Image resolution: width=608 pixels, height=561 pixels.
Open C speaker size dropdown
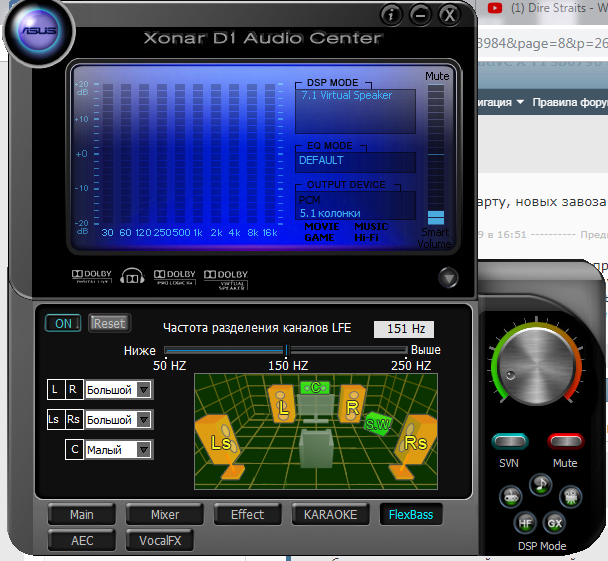tap(119, 450)
